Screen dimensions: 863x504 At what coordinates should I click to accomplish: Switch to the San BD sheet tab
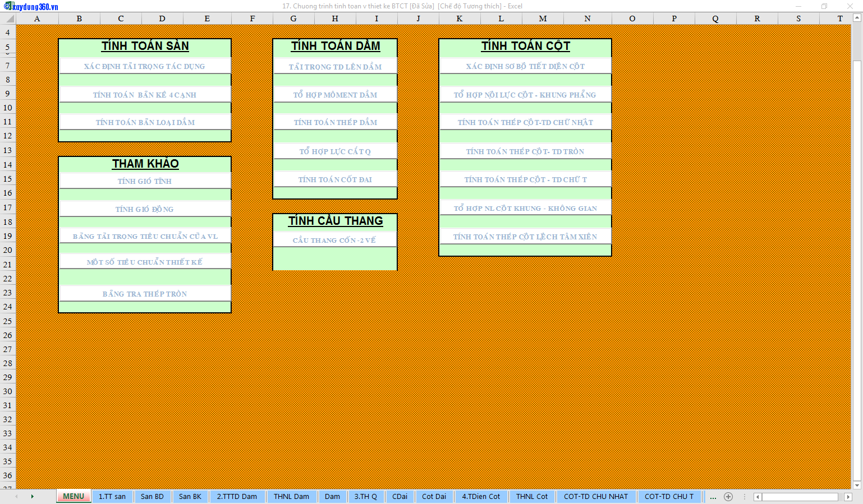152,497
